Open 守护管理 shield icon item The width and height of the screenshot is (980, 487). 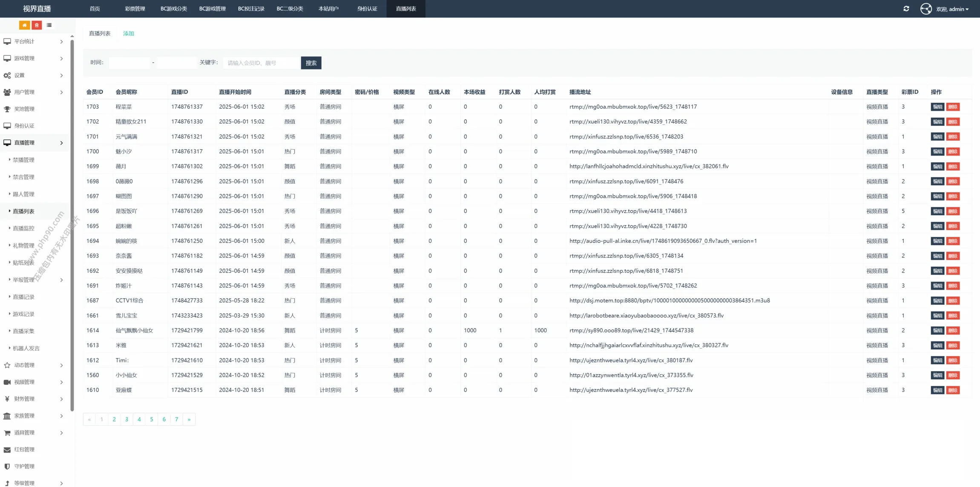24,467
